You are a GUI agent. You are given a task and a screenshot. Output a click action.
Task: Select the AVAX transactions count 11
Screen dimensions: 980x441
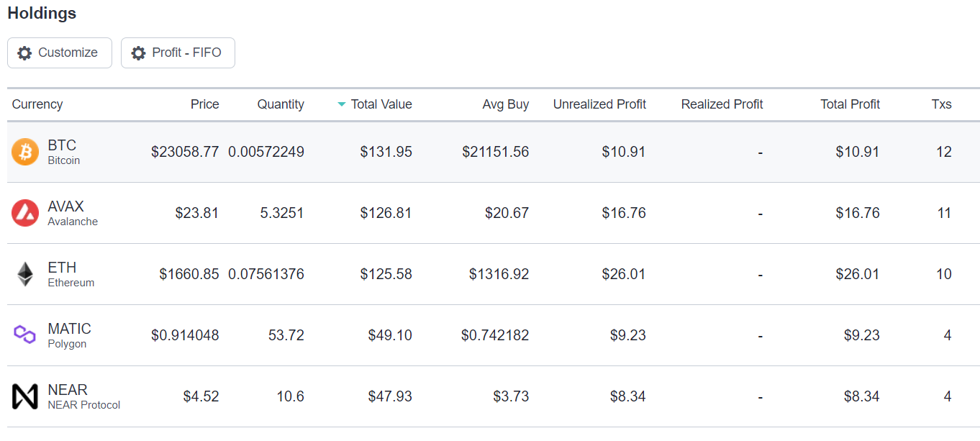(944, 213)
